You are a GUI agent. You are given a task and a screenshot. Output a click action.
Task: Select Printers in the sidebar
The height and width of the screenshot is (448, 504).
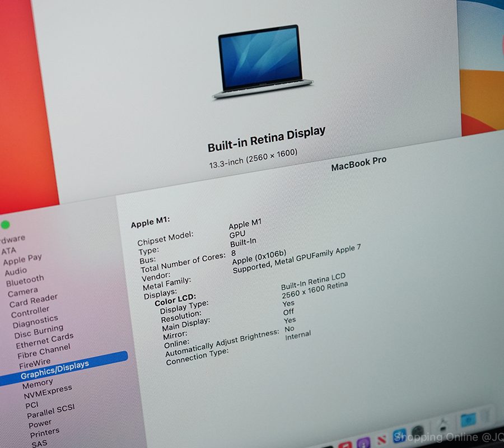[x=45, y=433]
